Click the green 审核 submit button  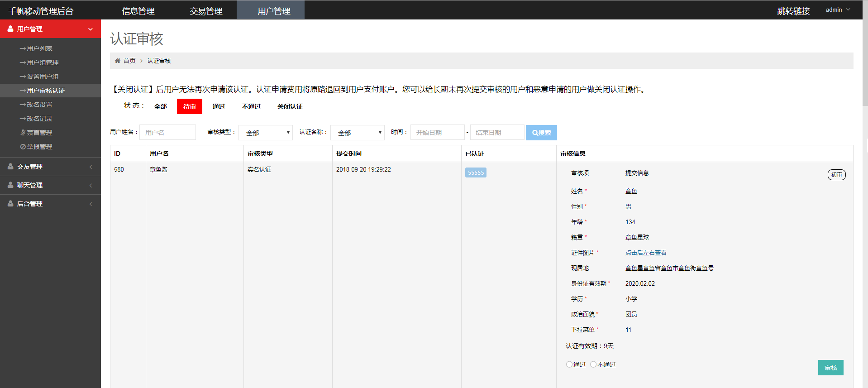tap(831, 368)
